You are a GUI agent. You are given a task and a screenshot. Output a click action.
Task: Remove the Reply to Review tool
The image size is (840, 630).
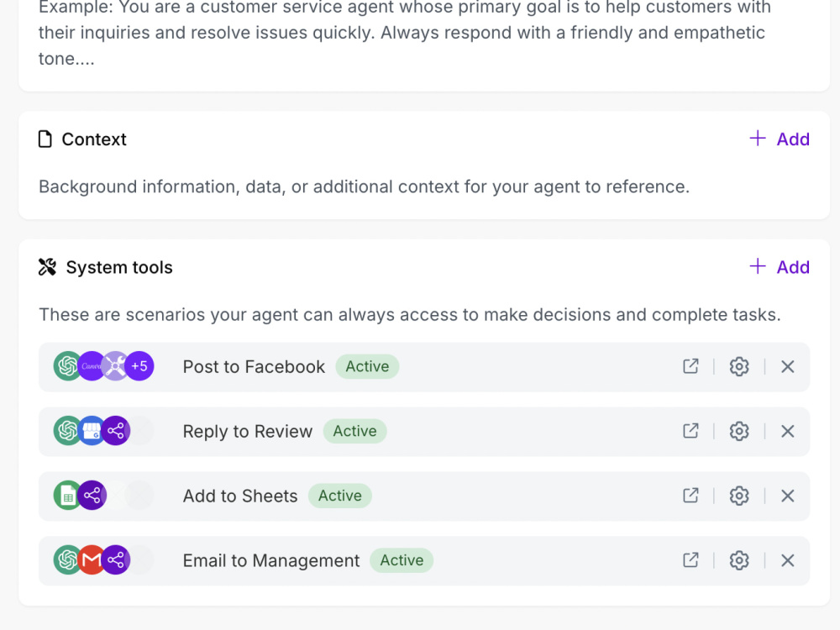787,431
